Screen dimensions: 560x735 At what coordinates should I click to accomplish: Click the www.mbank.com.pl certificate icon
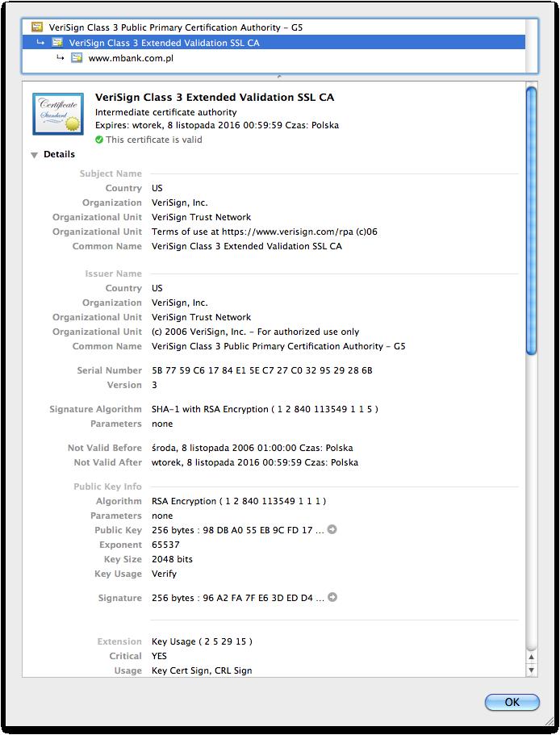[77, 57]
